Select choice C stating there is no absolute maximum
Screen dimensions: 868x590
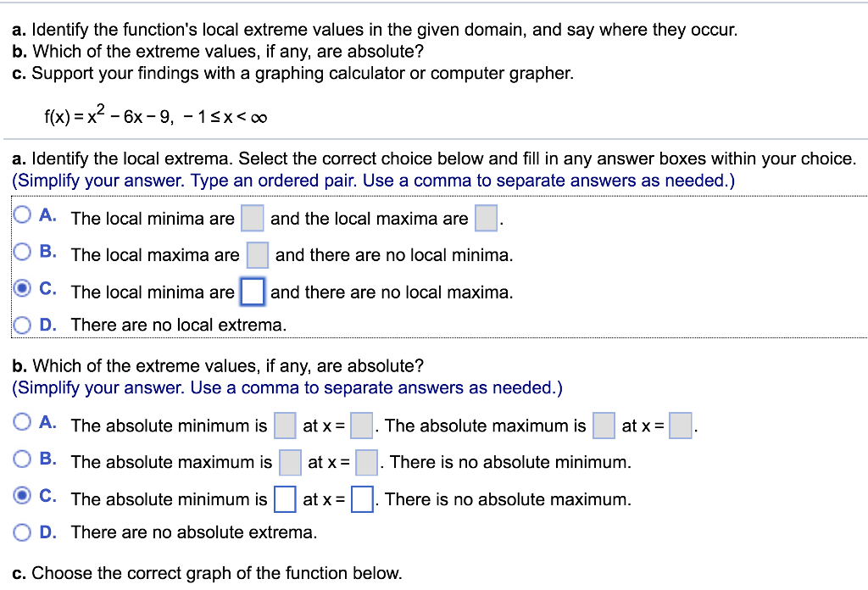pos(23,495)
